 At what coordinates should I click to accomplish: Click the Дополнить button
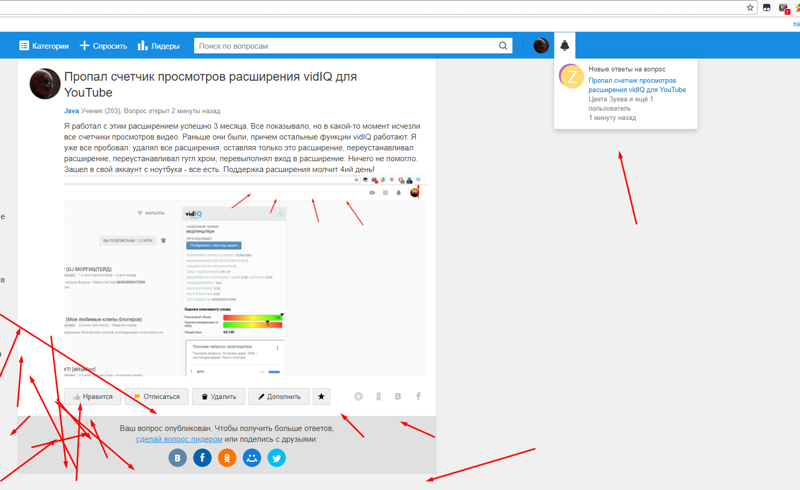(x=278, y=397)
